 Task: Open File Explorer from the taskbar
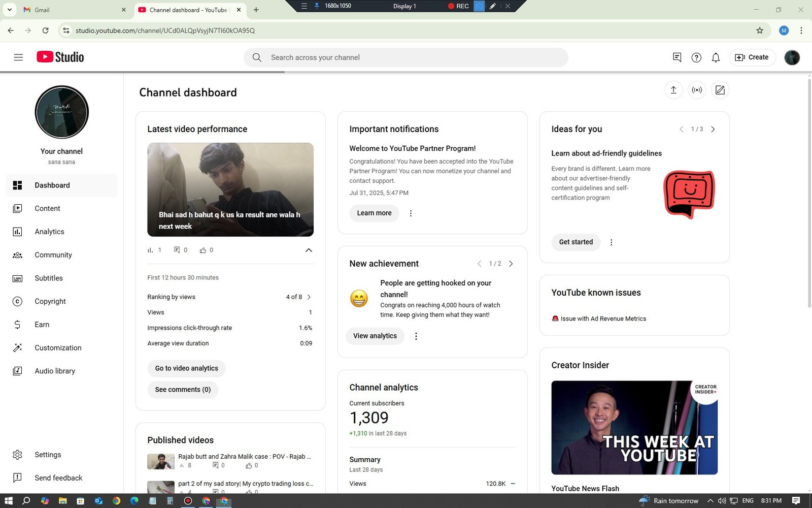62,501
